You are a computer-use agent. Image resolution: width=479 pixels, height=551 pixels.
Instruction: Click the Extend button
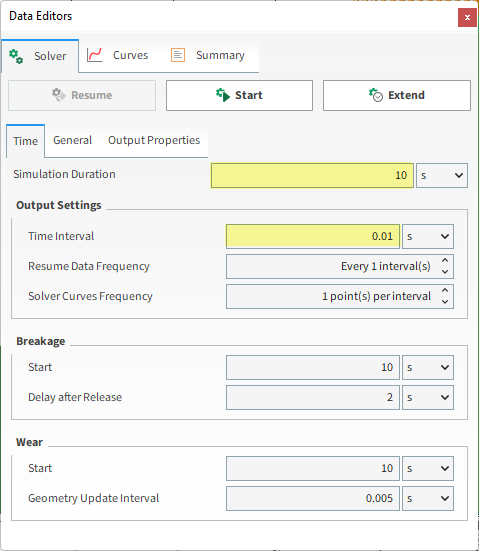(397, 95)
